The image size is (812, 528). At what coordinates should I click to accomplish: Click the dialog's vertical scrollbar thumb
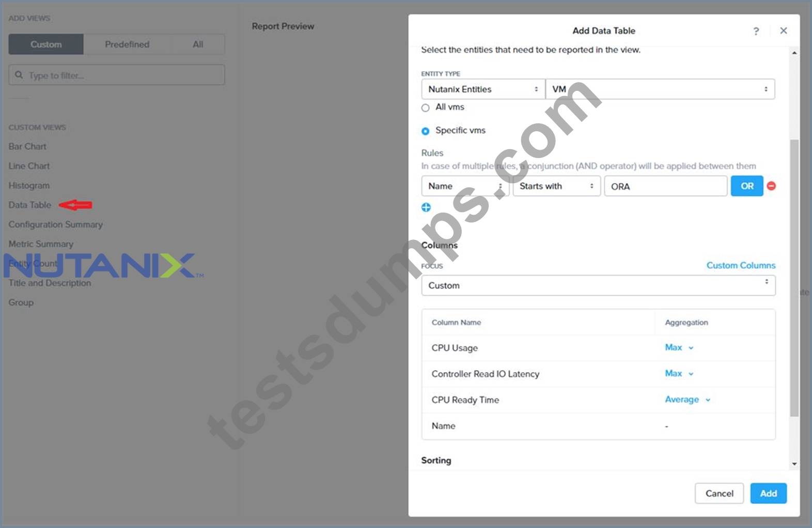click(794, 278)
